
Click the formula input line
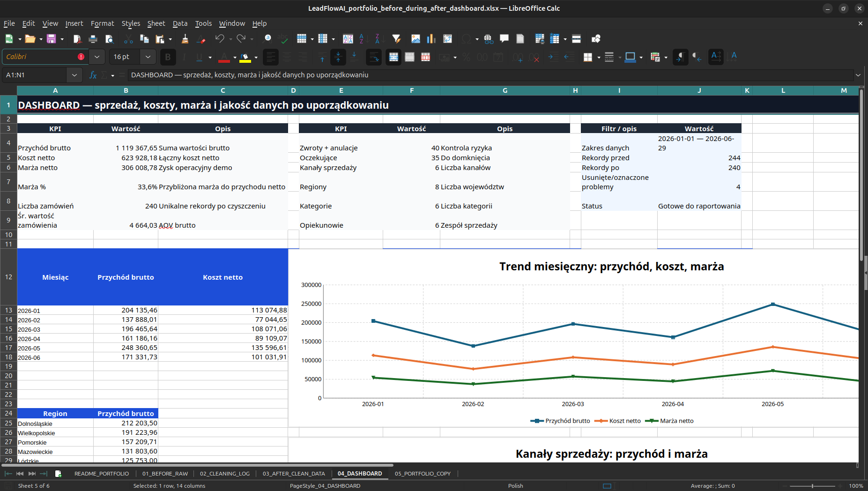click(490, 75)
